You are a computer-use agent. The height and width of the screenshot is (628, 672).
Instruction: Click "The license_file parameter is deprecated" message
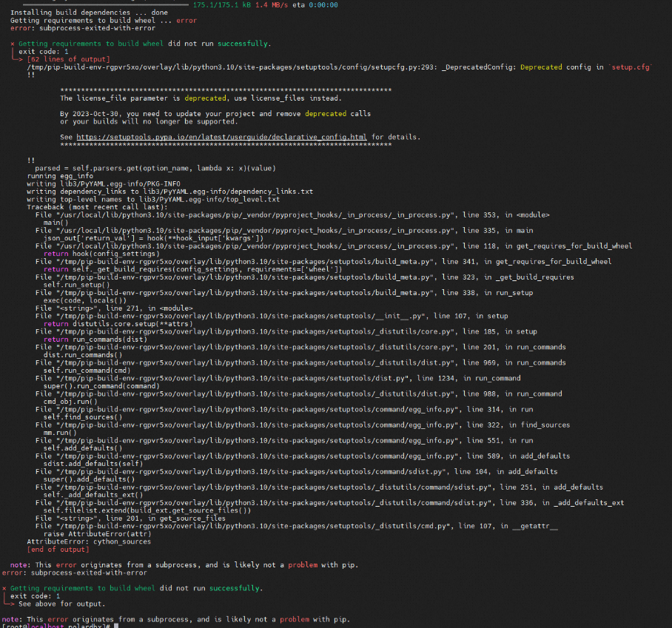pyautogui.click(x=201, y=98)
